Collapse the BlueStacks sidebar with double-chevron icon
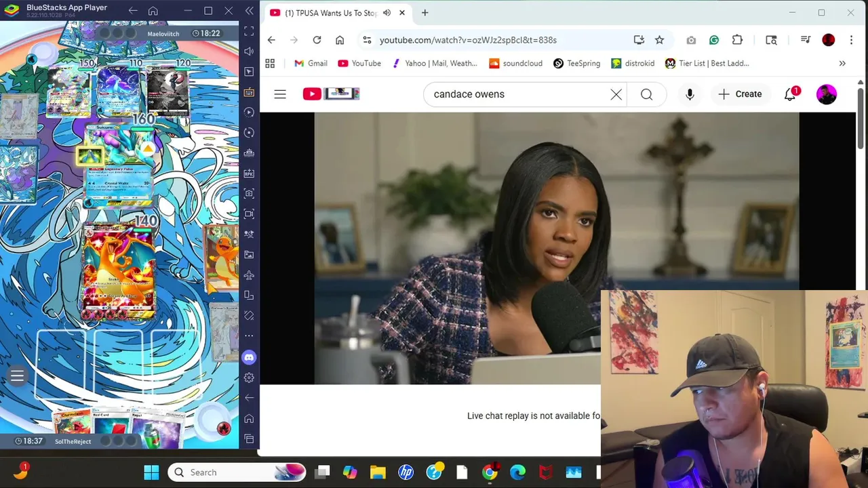Screen dimensions: 868x488 point(249,11)
